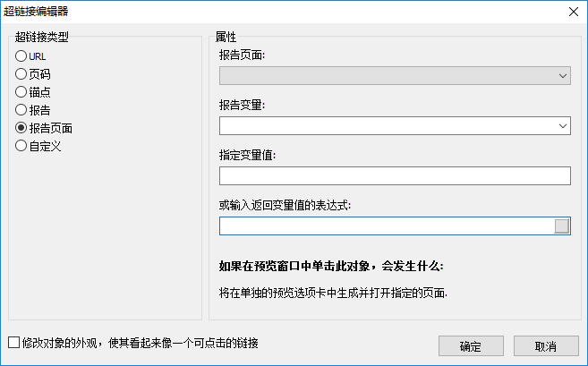This screenshot has height=366, width=588.
Task: Expand the 报告变量 combo box
Action: pyautogui.click(x=395, y=125)
